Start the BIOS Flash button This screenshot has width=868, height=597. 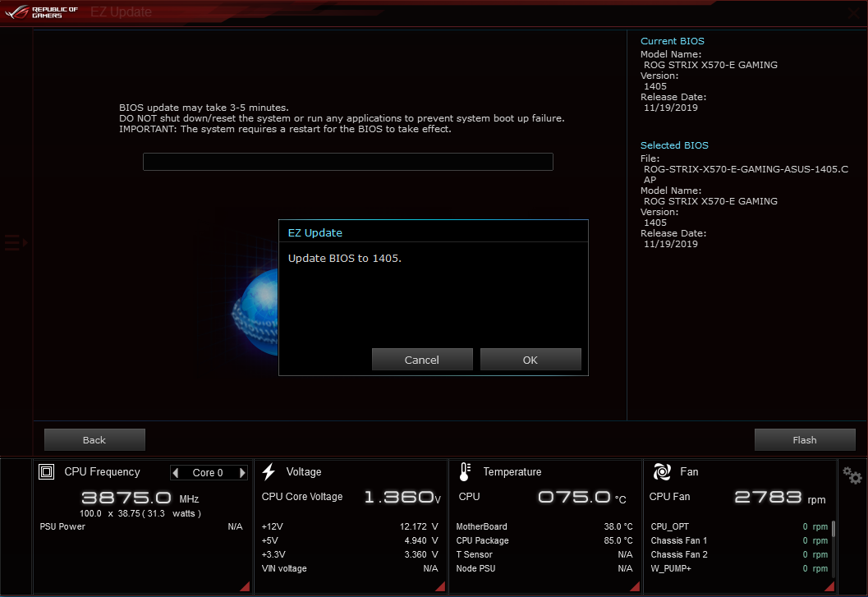tap(804, 439)
